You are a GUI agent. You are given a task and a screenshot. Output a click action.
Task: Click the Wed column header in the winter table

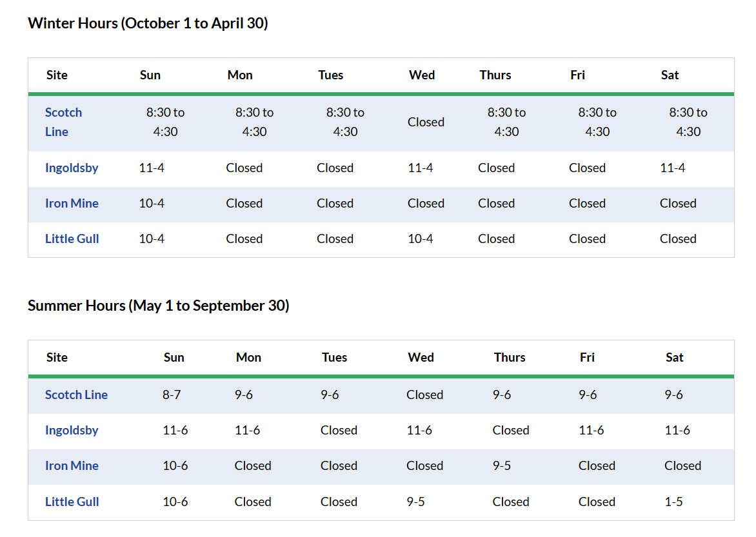pyautogui.click(x=422, y=75)
